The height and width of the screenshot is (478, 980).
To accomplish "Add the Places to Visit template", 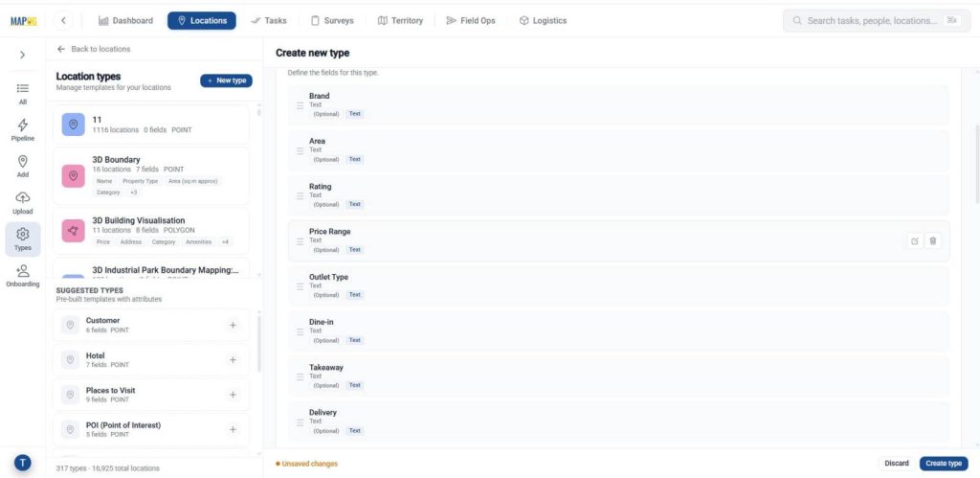I will [x=234, y=395].
